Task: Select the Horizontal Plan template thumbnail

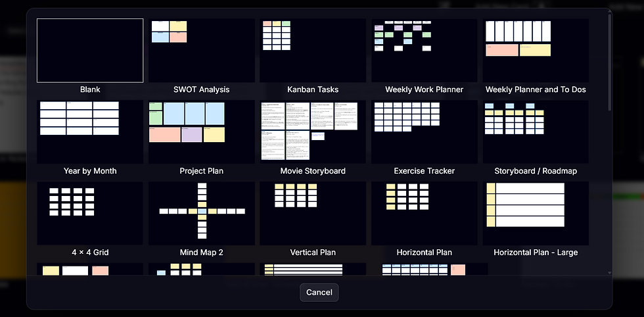Action: pos(425,213)
